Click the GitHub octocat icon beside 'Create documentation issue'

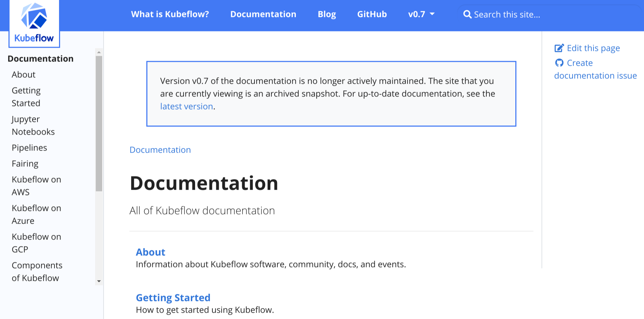560,63
